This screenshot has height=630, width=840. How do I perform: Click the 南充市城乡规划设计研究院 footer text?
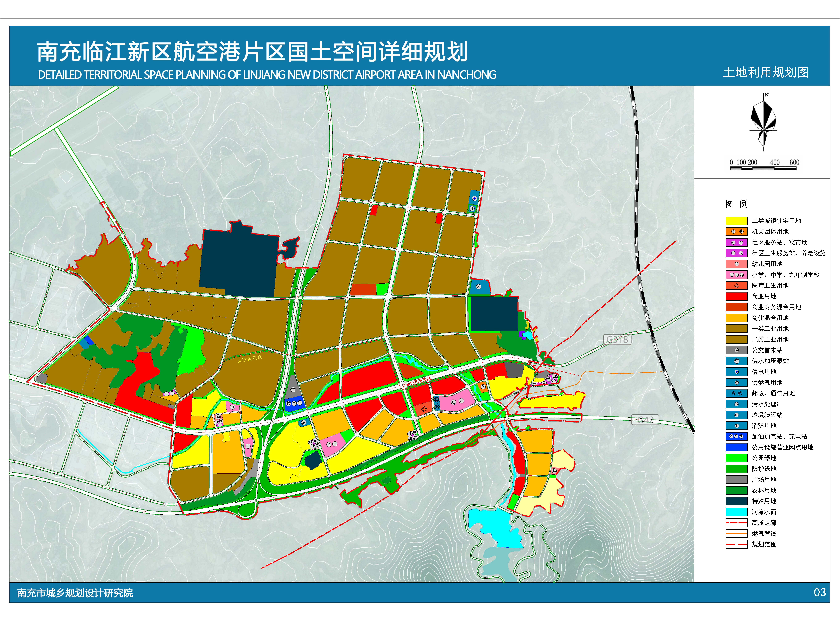(x=75, y=593)
